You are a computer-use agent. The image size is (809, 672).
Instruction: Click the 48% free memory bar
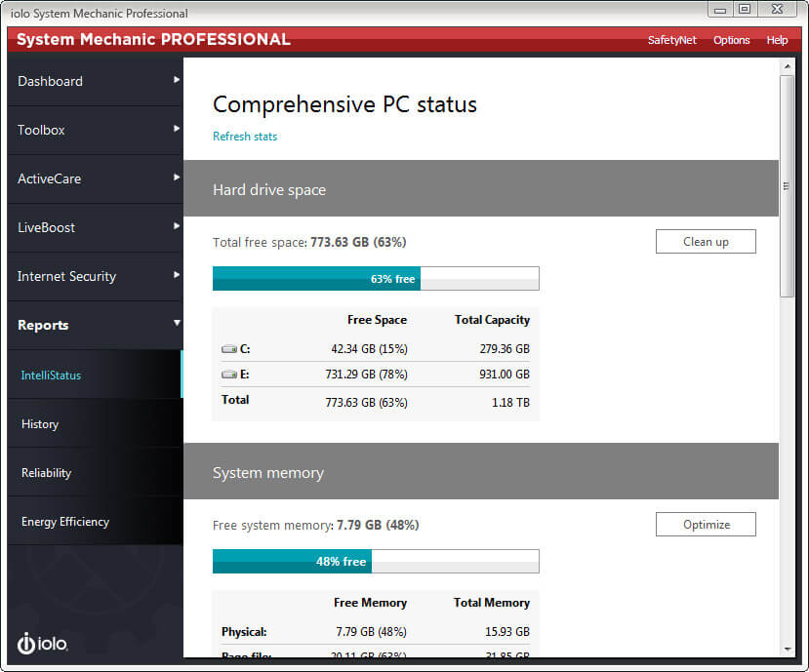pos(376,561)
